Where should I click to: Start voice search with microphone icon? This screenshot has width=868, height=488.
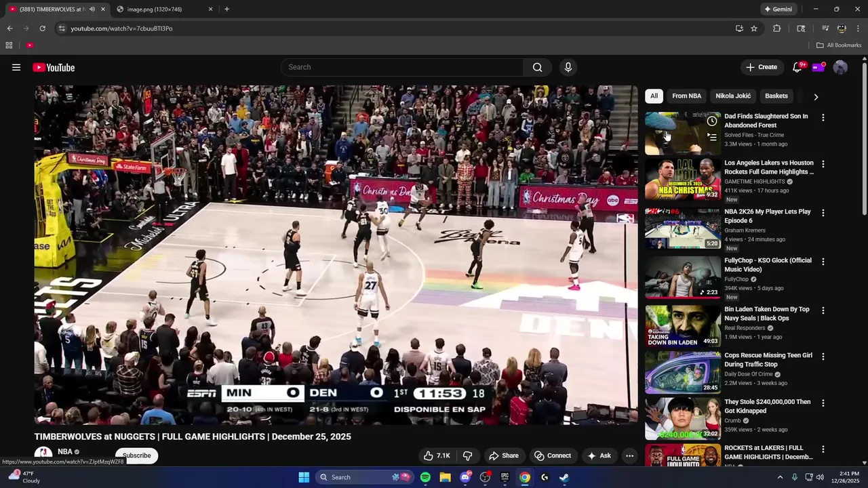568,67
